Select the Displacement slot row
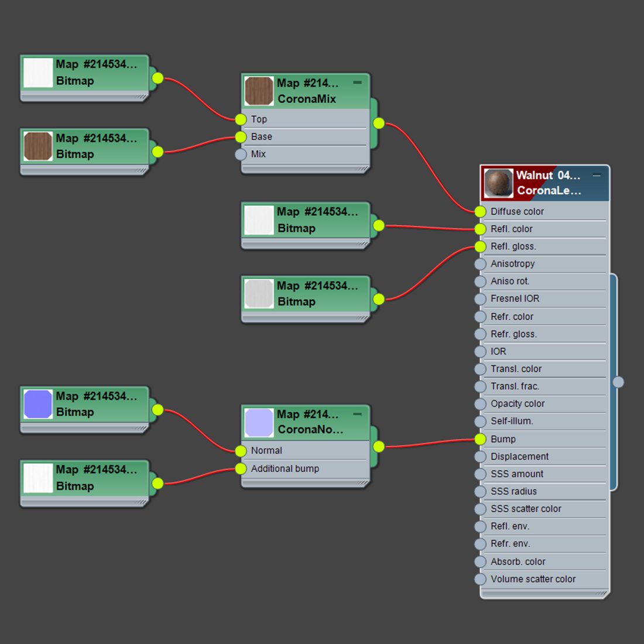 [x=544, y=456]
